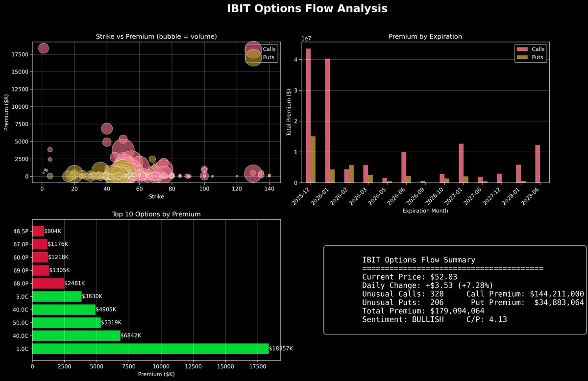Select the "C/P: 4.13" ratio text
The height and width of the screenshot is (381, 588).
click(486, 319)
